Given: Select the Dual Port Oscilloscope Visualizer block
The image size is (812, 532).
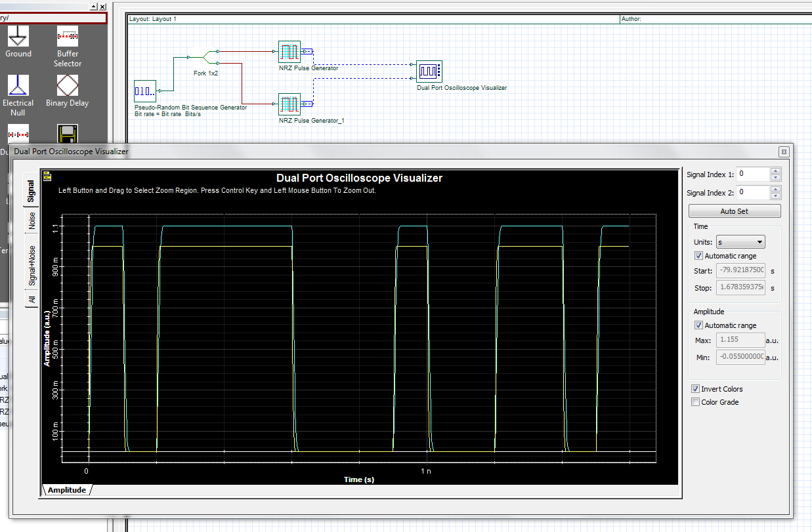Looking at the screenshot, I should tap(429, 71).
